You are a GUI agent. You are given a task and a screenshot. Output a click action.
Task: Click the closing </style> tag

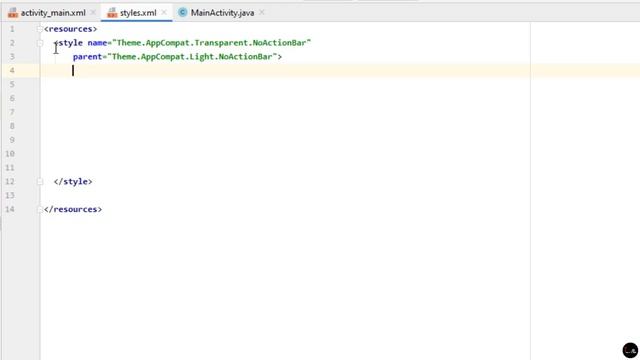pos(73,182)
